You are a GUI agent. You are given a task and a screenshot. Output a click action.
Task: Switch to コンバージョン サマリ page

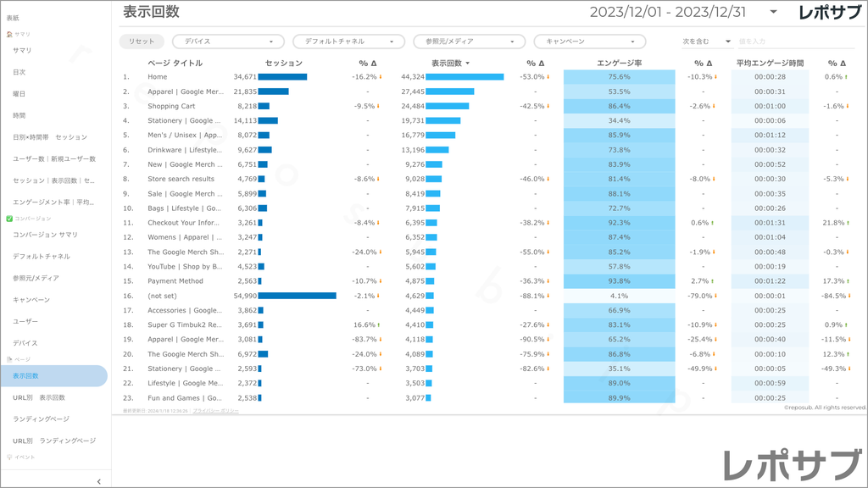point(45,235)
